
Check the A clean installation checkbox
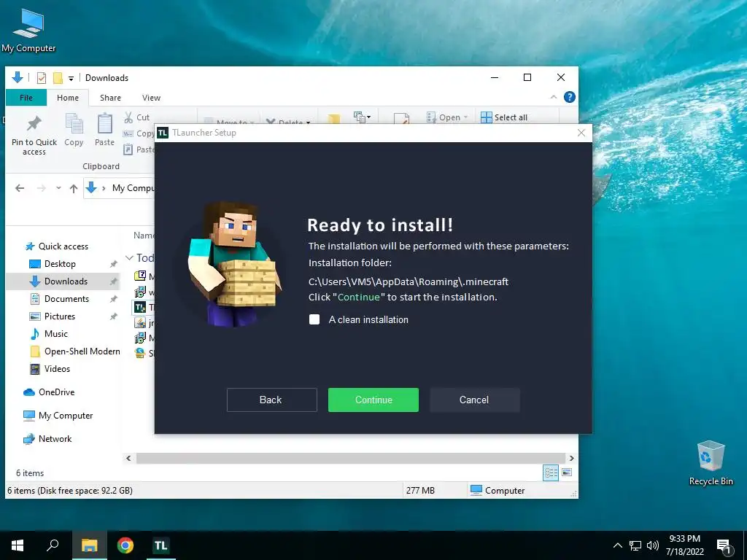(314, 319)
